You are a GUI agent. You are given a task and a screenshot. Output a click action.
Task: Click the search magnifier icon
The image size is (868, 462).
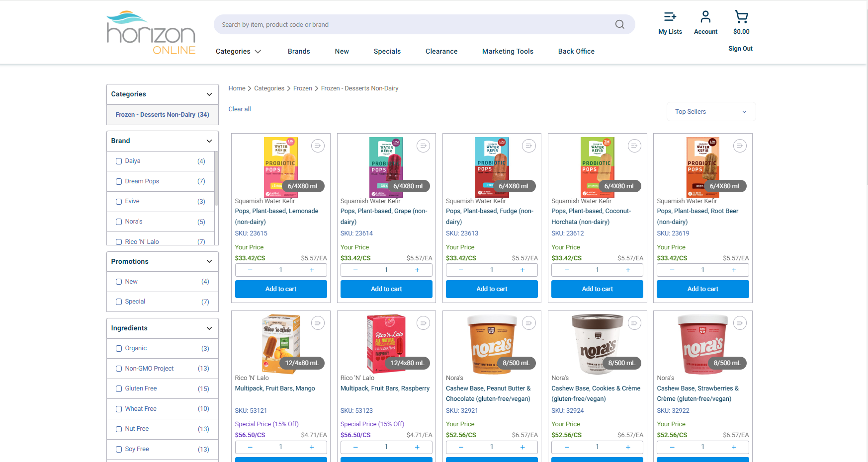click(x=619, y=24)
